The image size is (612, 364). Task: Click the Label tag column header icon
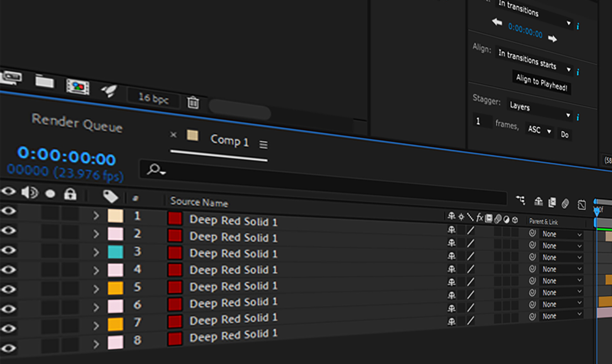point(111,197)
